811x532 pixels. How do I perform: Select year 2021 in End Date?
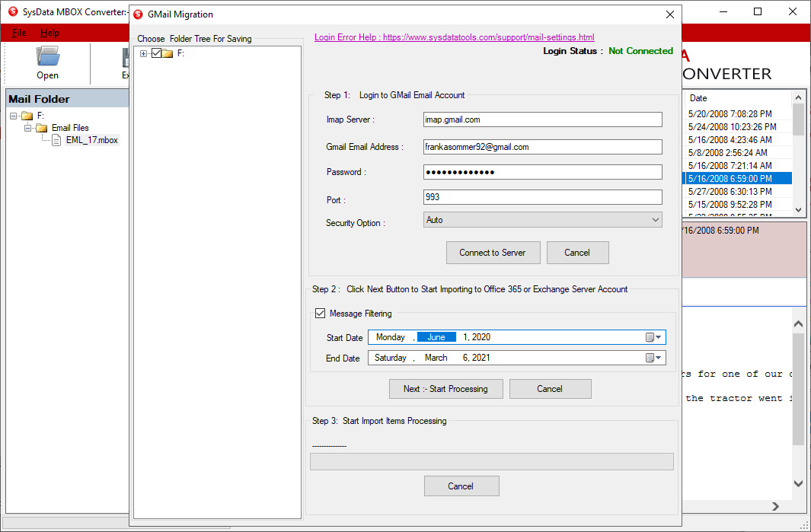pyautogui.click(x=481, y=358)
